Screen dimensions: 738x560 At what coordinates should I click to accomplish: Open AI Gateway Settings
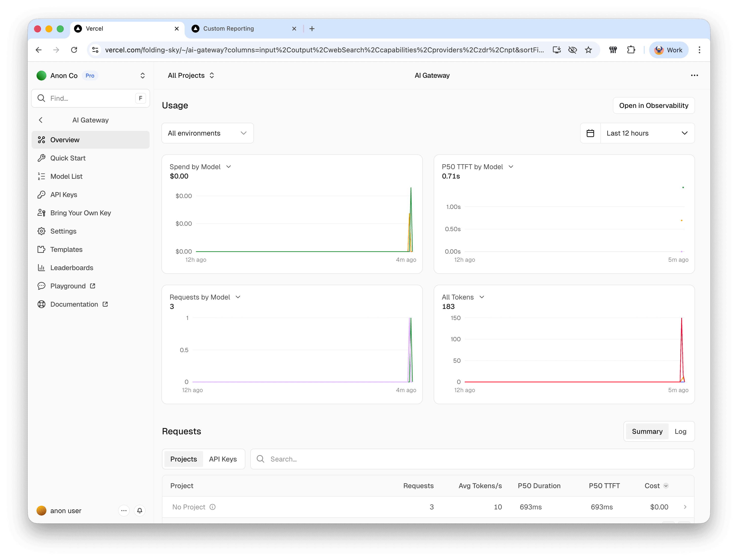90,231
